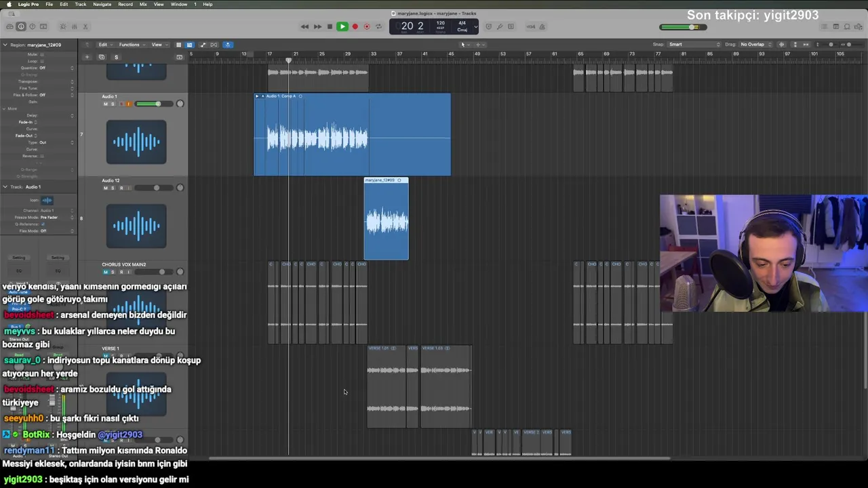
Task: Open the List Editors icon
Action: 825,26
